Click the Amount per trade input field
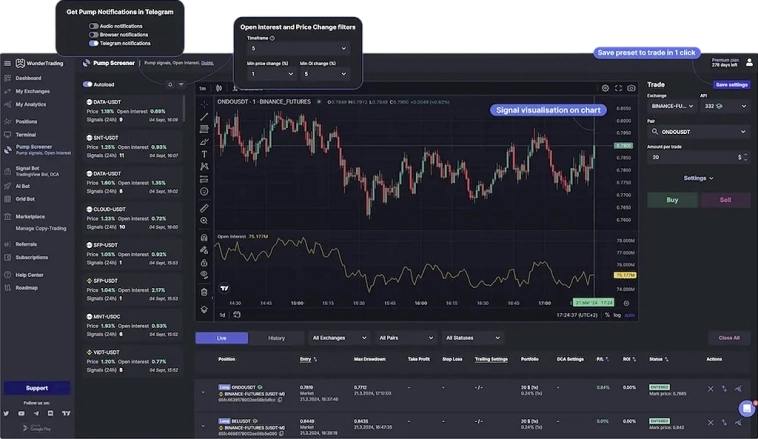The height and width of the screenshot is (439, 758). point(690,157)
